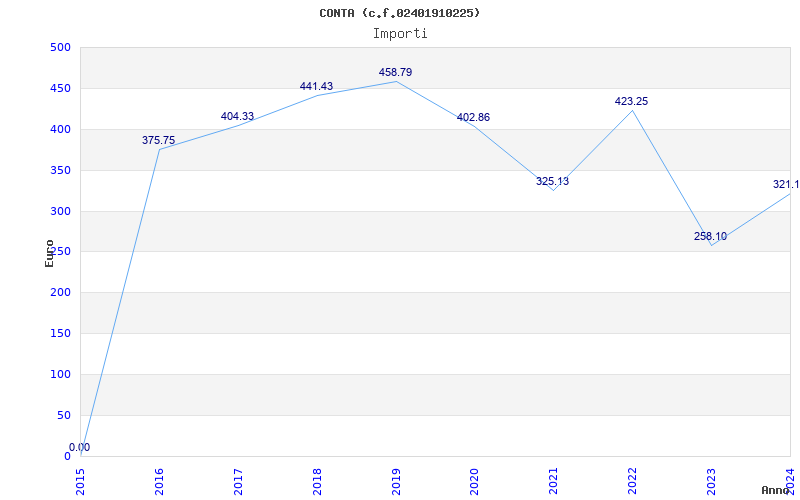Click the 100 y-axis tick label
Image resolution: width=800 pixels, height=500 pixels.
point(60,374)
